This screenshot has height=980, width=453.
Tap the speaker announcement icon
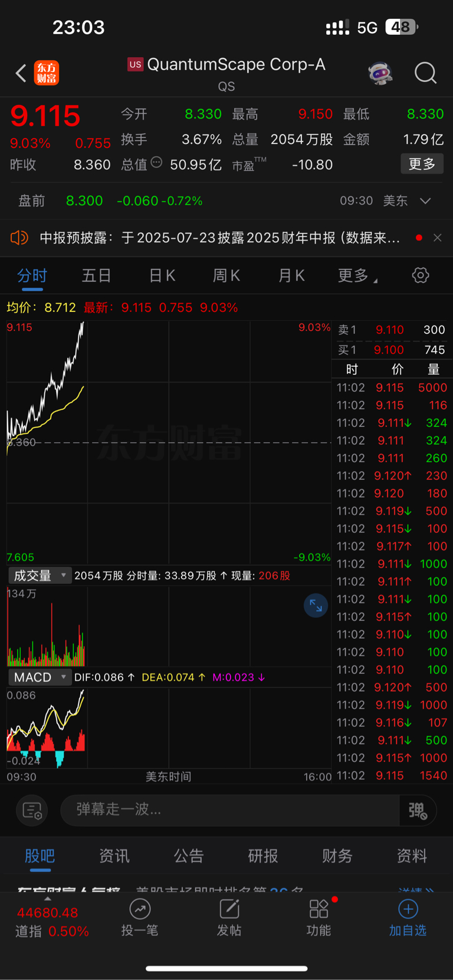[19, 238]
